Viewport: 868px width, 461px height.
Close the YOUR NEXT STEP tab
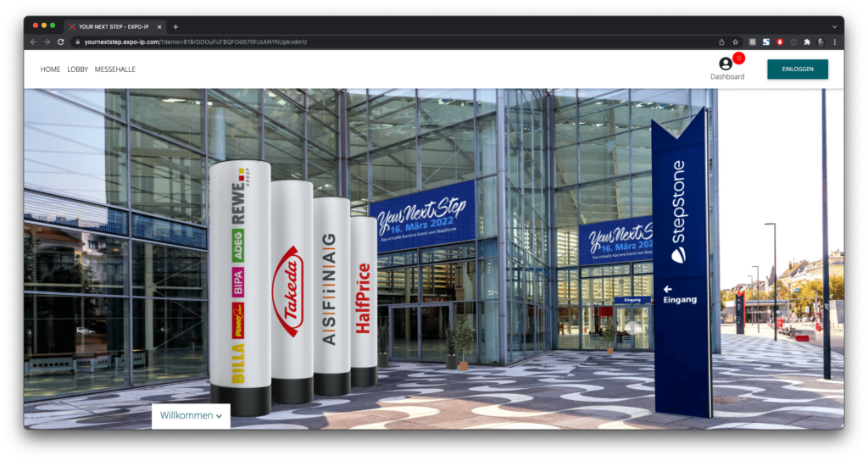click(x=159, y=26)
